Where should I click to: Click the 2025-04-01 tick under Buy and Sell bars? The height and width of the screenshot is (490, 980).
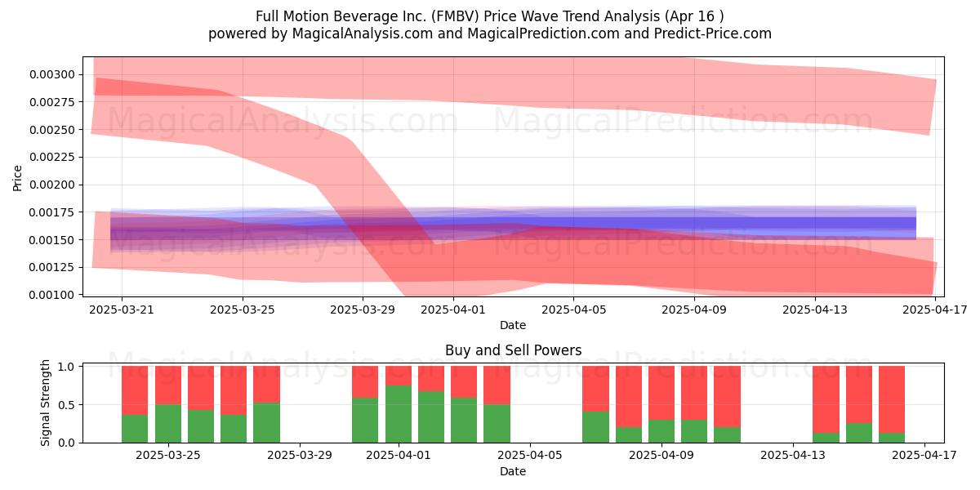tap(399, 457)
